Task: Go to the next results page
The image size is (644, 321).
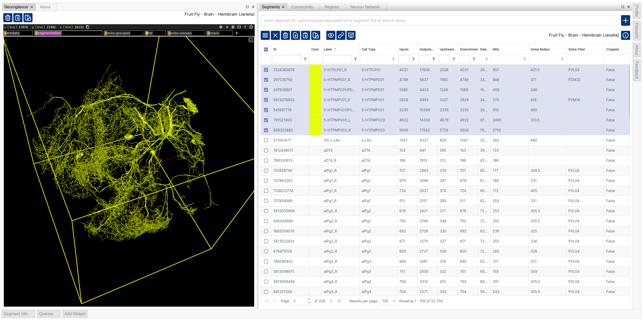Action: 331,301
